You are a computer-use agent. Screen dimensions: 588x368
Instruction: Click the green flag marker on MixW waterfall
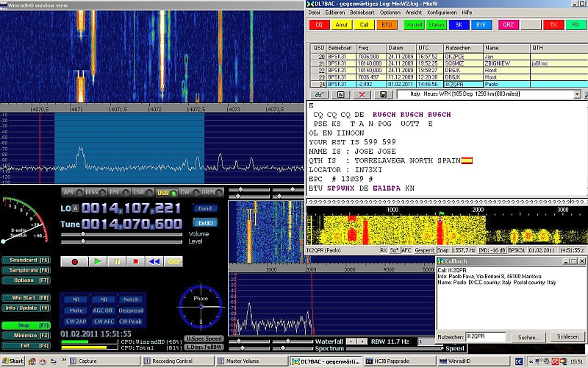click(442, 213)
